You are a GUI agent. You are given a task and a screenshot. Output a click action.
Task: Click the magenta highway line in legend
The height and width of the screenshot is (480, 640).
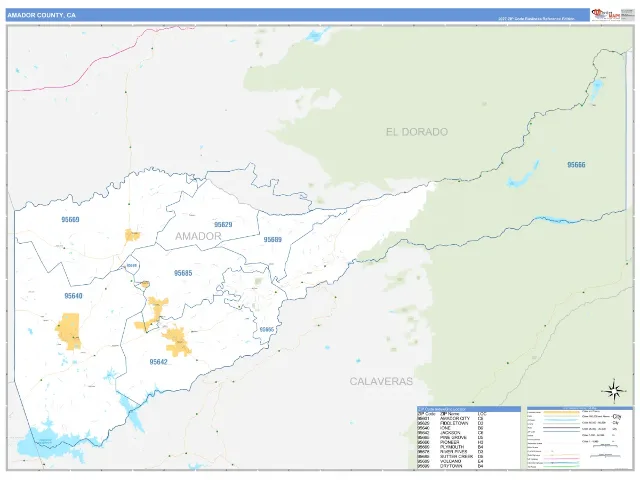click(561, 459)
